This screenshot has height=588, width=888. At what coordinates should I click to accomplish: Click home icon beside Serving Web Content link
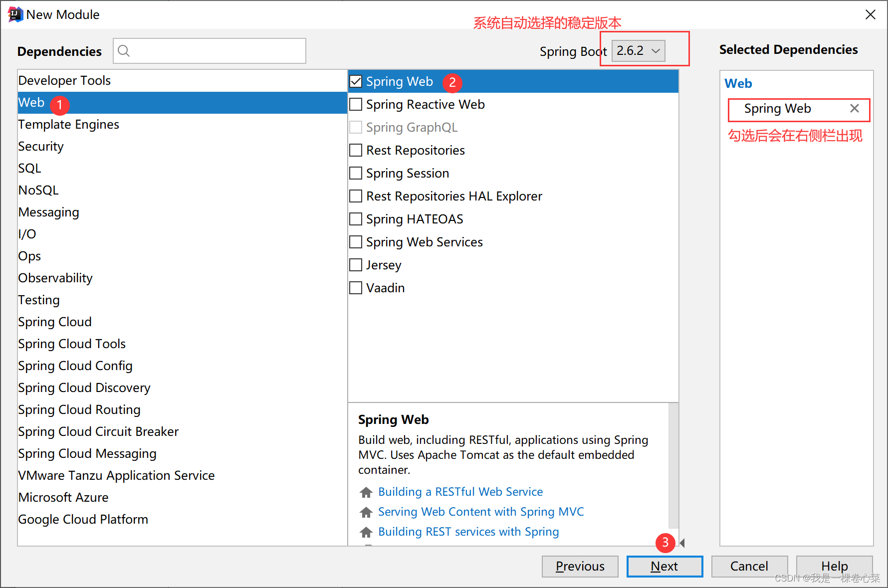[366, 512]
